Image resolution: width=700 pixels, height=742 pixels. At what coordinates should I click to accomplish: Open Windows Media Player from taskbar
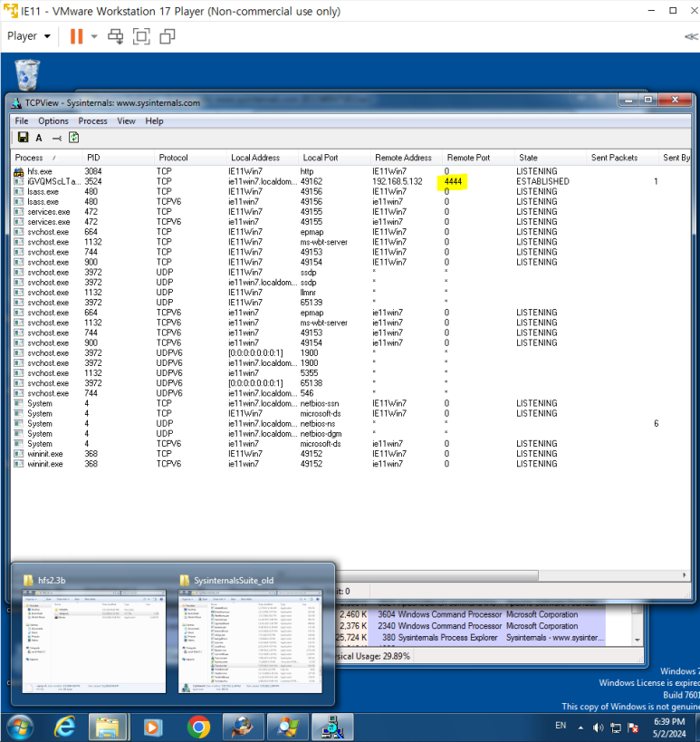click(x=152, y=727)
